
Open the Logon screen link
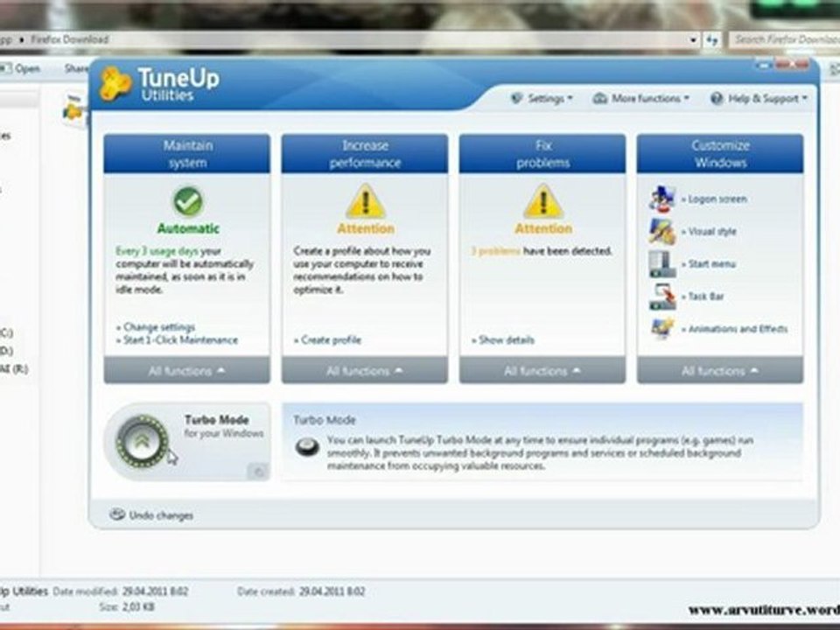(x=717, y=199)
